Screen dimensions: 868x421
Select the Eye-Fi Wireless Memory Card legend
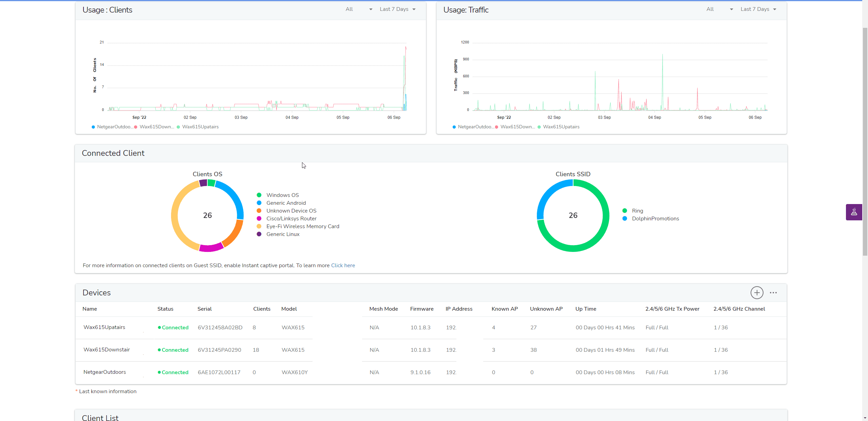point(302,226)
